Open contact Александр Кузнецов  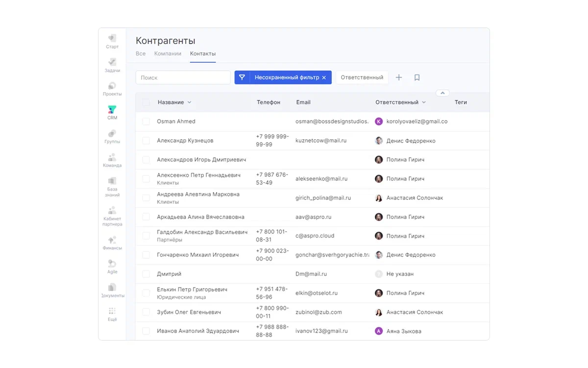coord(185,141)
